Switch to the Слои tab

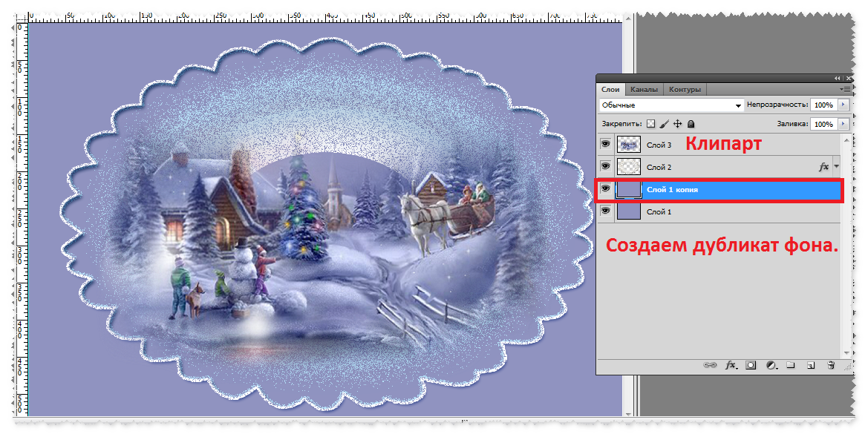(610, 89)
